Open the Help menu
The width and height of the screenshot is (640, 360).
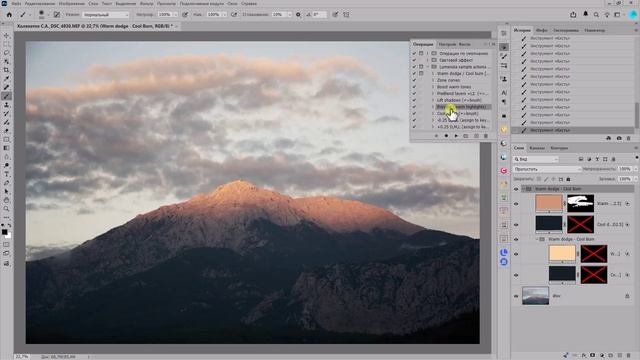coord(249,3)
